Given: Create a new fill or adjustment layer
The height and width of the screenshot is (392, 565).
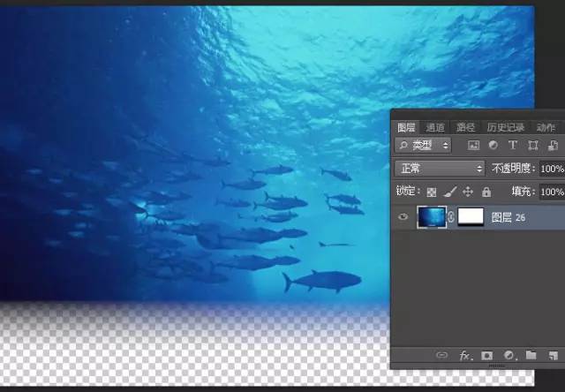Looking at the screenshot, I should pyautogui.click(x=508, y=356).
